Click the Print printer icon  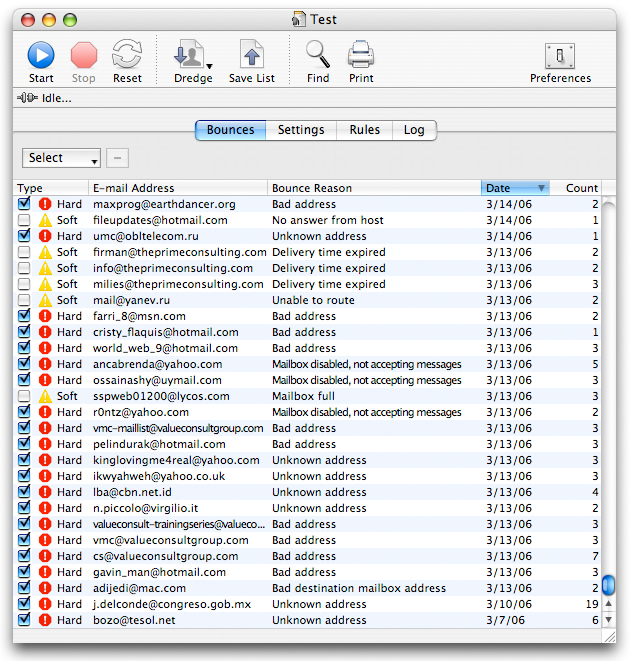(361, 54)
